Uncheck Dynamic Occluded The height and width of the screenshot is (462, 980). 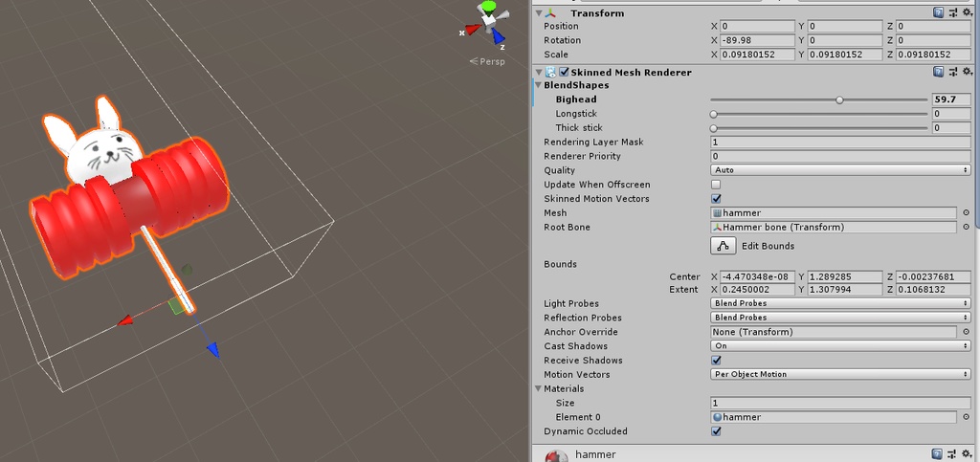[716, 431]
